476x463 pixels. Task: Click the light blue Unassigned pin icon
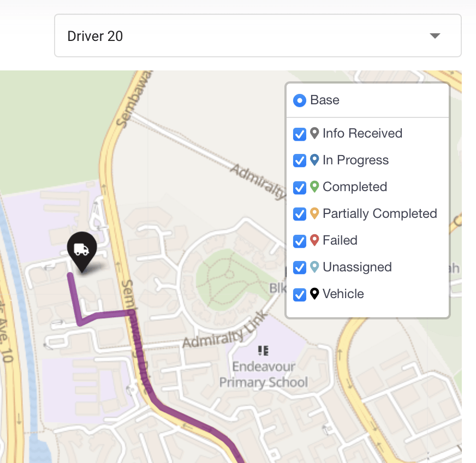click(314, 267)
